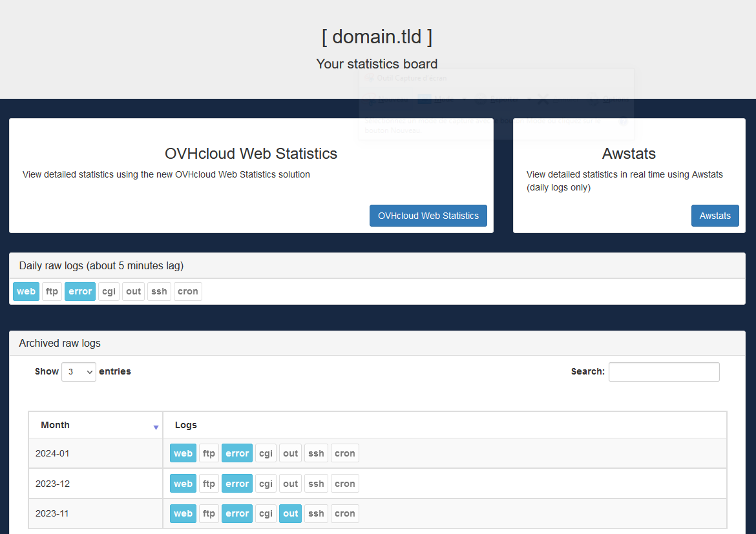756x534 pixels.
Task: Open the "cgi" archived log for 2023-12
Action: click(265, 483)
